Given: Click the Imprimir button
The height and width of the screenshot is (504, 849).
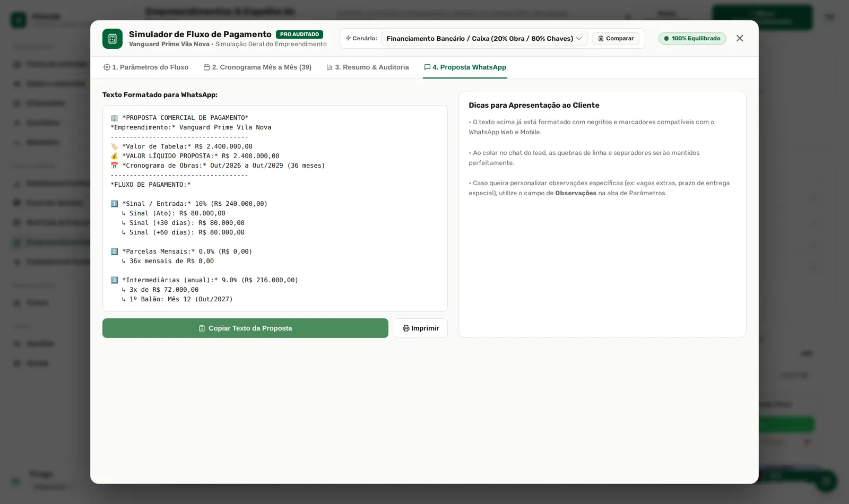Looking at the screenshot, I should coord(421,328).
